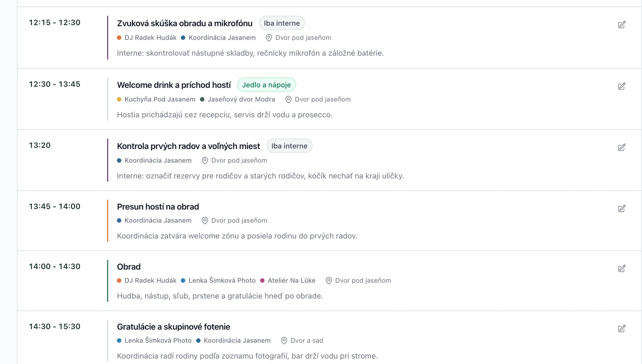The width and height of the screenshot is (642, 364).
Task: Click Iba interne badge on Kontrola prvých radov
Action: click(x=289, y=146)
